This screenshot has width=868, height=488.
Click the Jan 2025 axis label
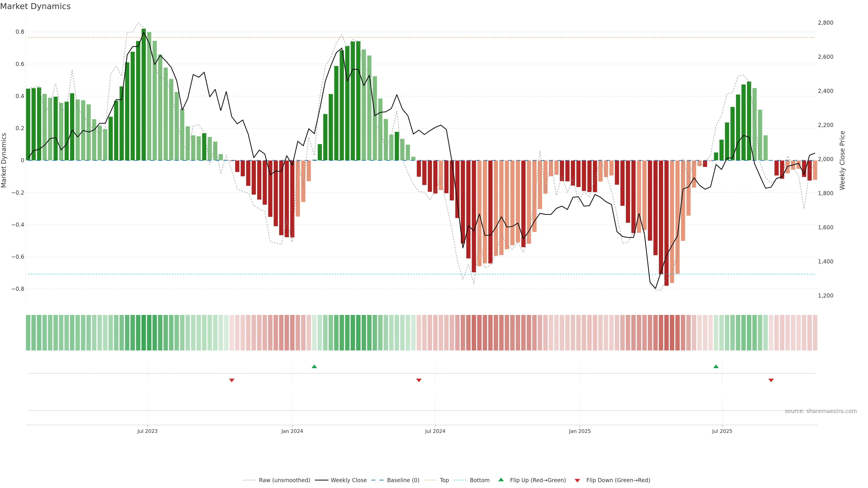pos(580,431)
